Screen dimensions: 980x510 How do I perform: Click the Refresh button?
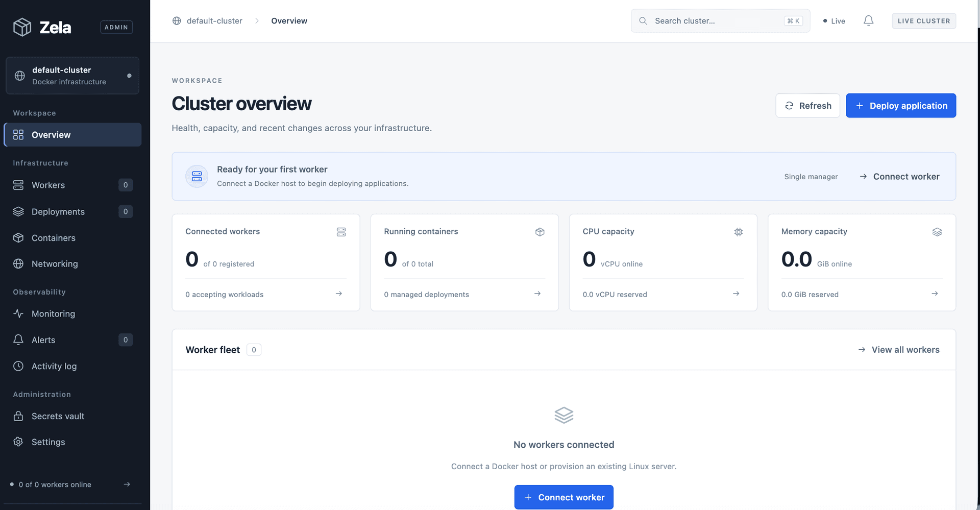point(807,106)
